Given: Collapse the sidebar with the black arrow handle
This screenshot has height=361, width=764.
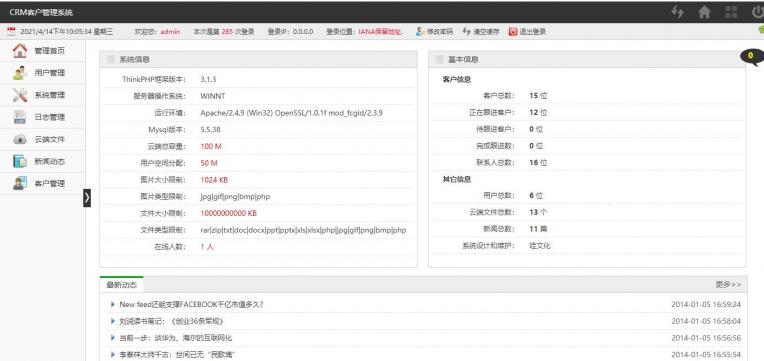Looking at the screenshot, I should 87,198.
